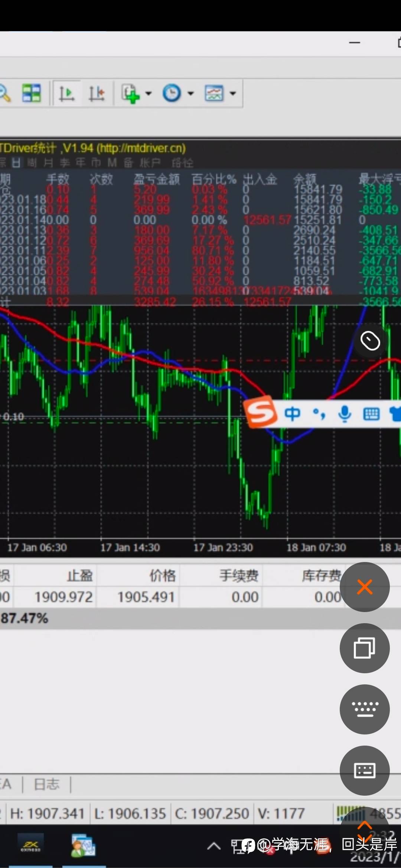Click the floating window switch button
Image resolution: width=401 pixels, height=868 pixels.
point(365,648)
